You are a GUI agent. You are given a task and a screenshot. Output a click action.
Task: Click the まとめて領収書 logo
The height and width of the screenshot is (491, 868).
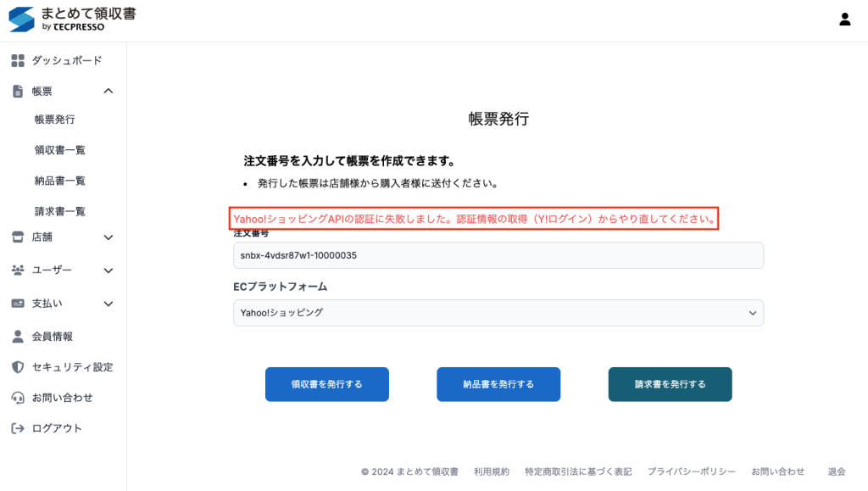pos(72,20)
